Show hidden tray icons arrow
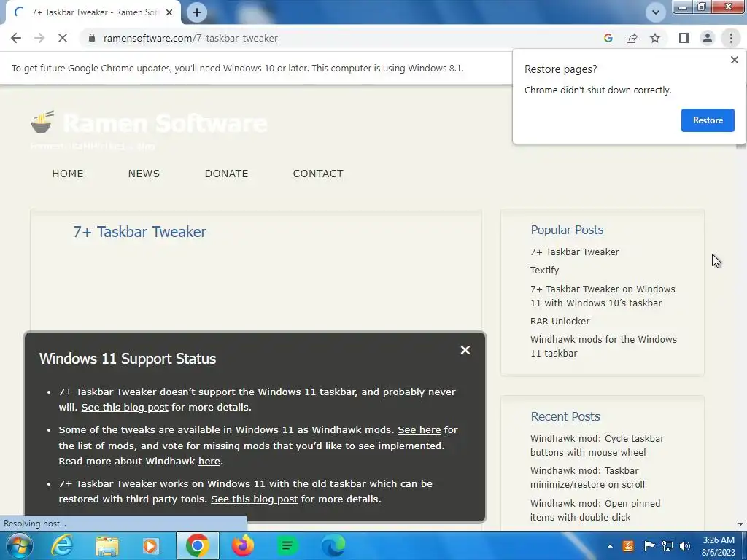 pyautogui.click(x=611, y=546)
